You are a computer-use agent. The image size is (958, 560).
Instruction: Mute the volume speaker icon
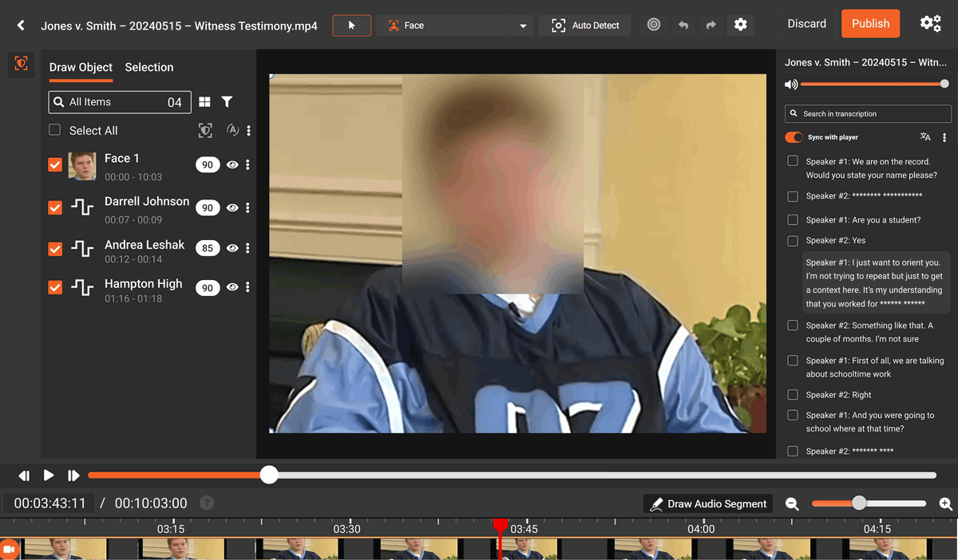click(x=790, y=85)
